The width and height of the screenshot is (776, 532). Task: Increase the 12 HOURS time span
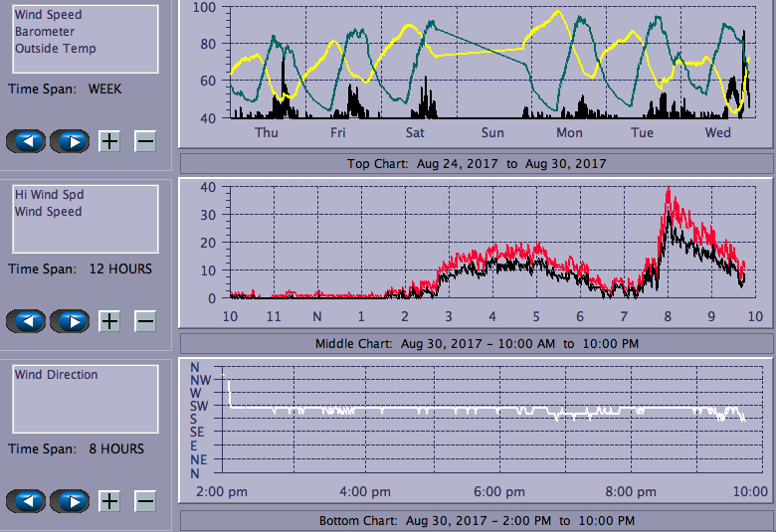(109, 321)
